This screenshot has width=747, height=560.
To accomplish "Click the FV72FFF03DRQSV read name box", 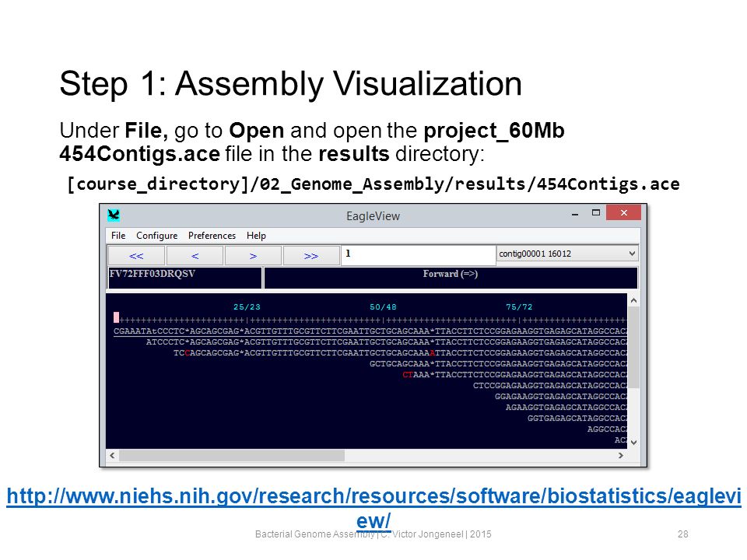I will pos(185,278).
